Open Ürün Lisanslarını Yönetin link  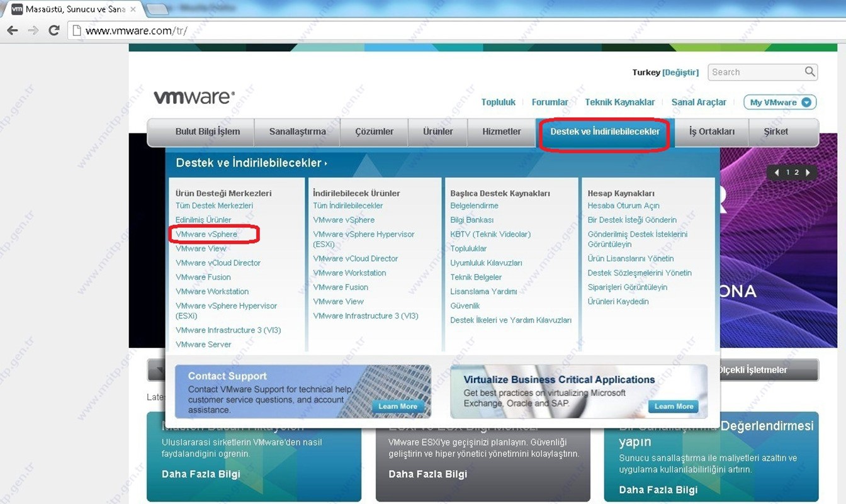[631, 259]
